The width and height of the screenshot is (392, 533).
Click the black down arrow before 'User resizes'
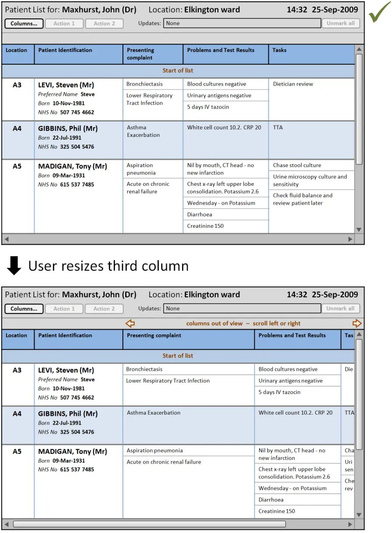tap(14, 266)
